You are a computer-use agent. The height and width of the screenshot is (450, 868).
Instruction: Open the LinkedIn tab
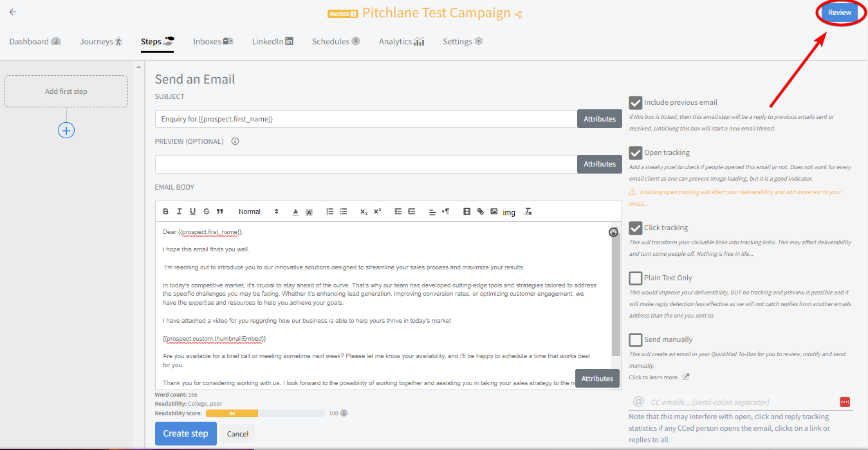(x=273, y=41)
